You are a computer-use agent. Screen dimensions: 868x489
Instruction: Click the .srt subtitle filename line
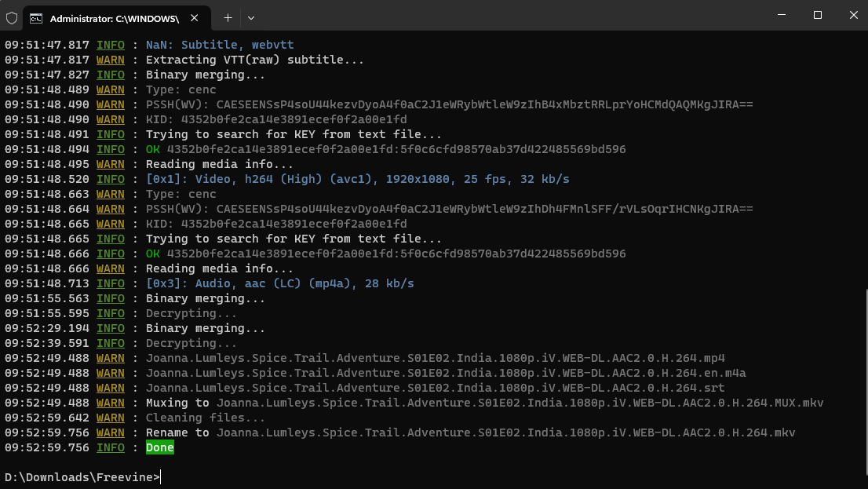click(x=435, y=388)
